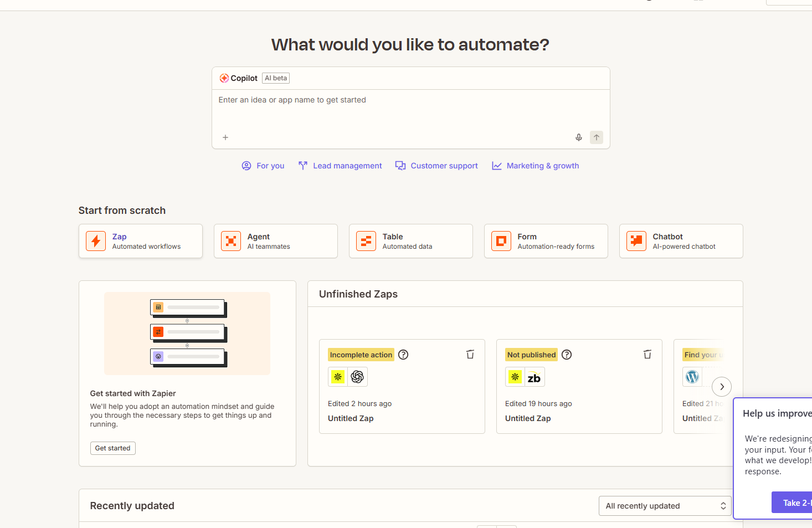Click the microphone icon in Copilot box

pos(578,137)
